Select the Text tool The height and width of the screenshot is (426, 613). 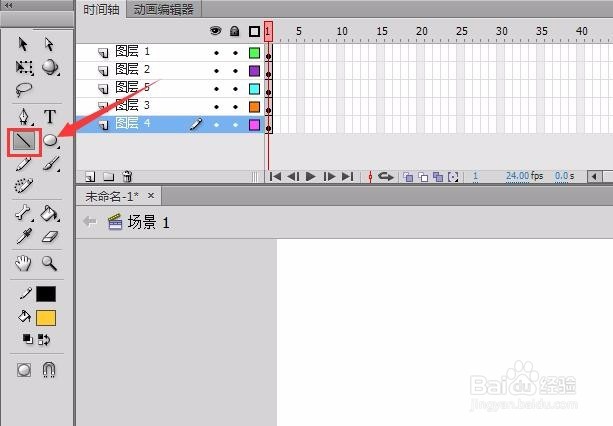coord(50,116)
